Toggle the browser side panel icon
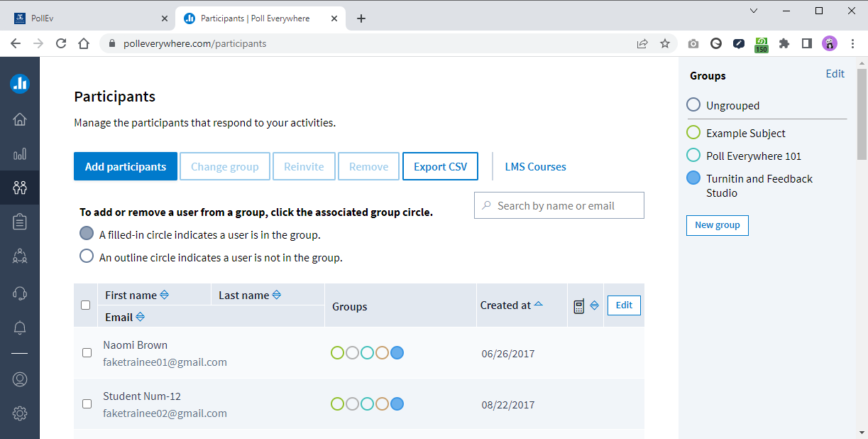Viewport: 868px width, 439px height. 807,43
